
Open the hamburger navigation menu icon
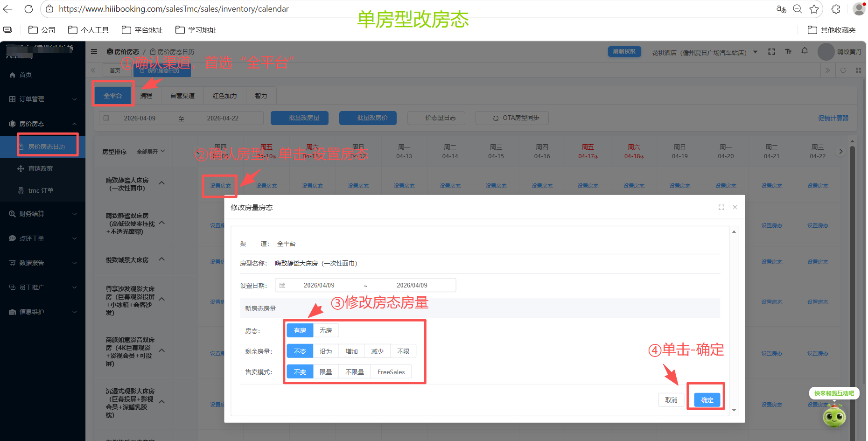93,51
